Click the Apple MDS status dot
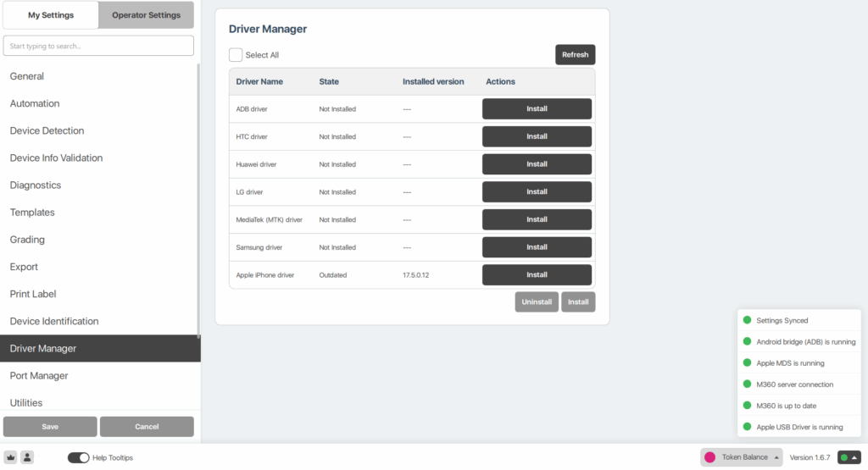The height and width of the screenshot is (470, 868). click(x=747, y=362)
